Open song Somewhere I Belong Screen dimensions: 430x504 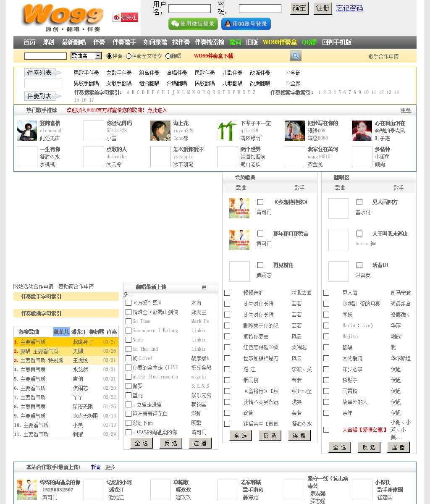coord(155,331)
